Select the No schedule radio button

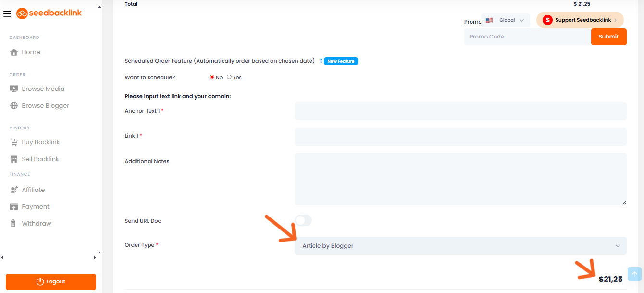point(212,77)
